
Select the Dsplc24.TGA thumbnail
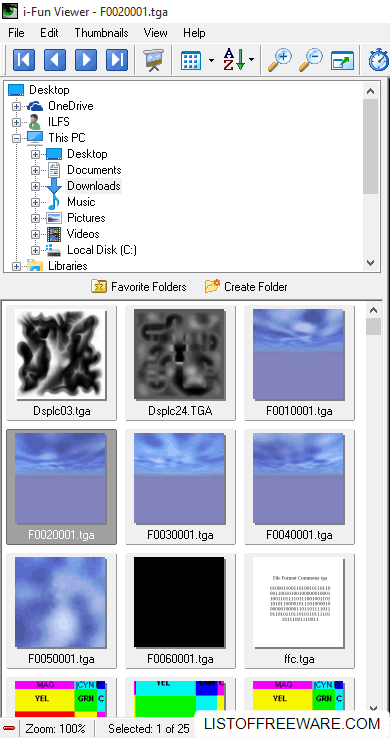(x=180, y=362)
